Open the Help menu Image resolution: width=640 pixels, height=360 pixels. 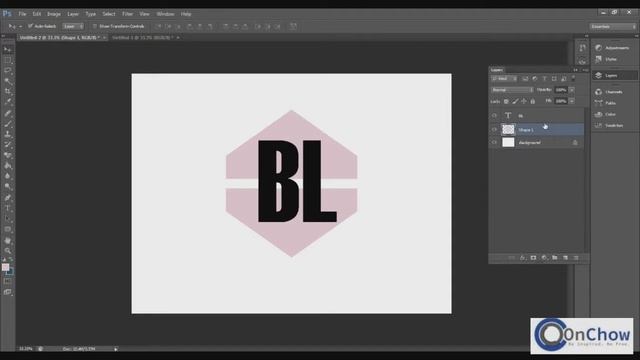[186, 14]
